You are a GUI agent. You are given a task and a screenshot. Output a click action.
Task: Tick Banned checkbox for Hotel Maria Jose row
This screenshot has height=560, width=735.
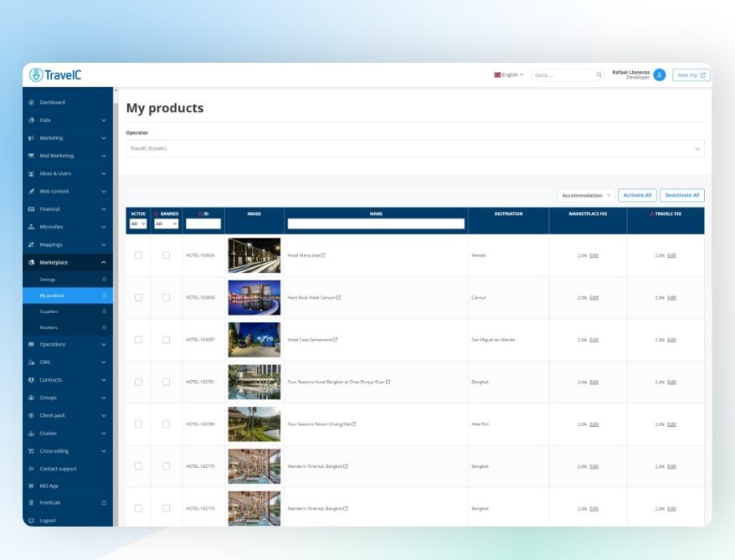point(167,255)
